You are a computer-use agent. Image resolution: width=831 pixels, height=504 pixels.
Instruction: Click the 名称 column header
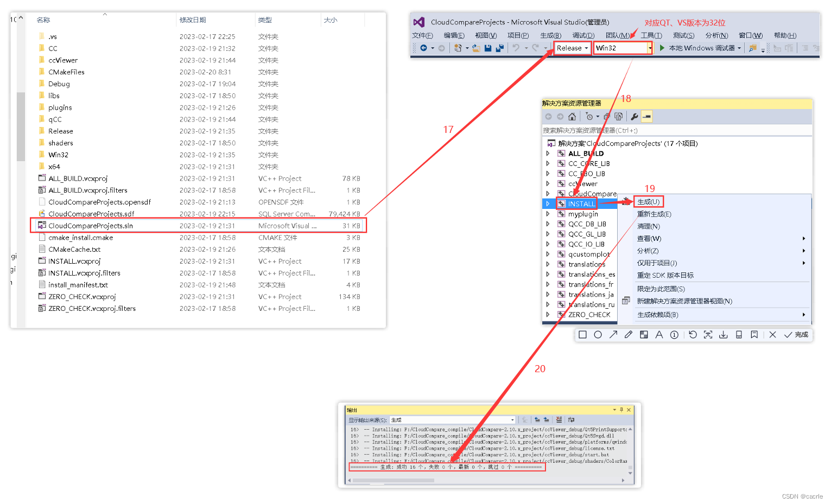pos(43,20)
